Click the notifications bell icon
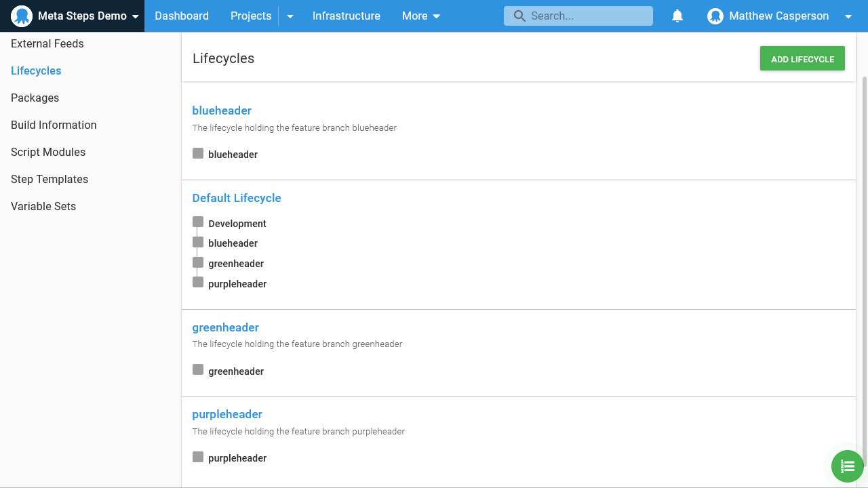Viewport: 868px width, 488px height. (x=677, y=16)
